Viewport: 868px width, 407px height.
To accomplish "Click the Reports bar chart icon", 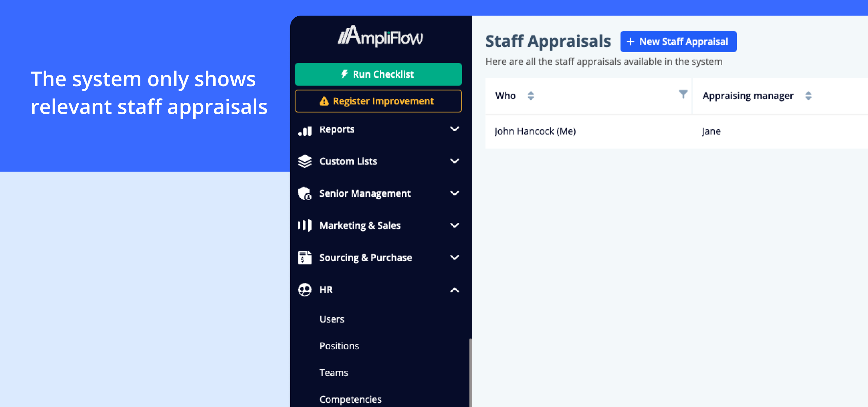I will [x=304, y=131].
